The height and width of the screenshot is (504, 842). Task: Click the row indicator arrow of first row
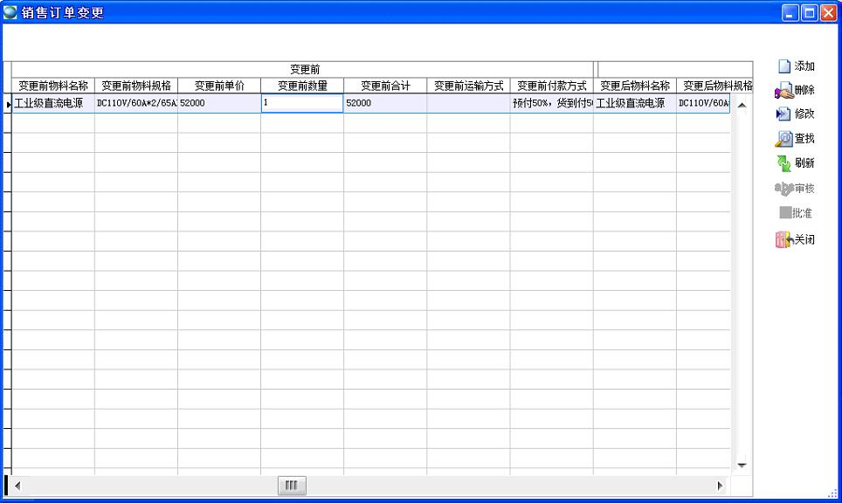pos(9,104)
